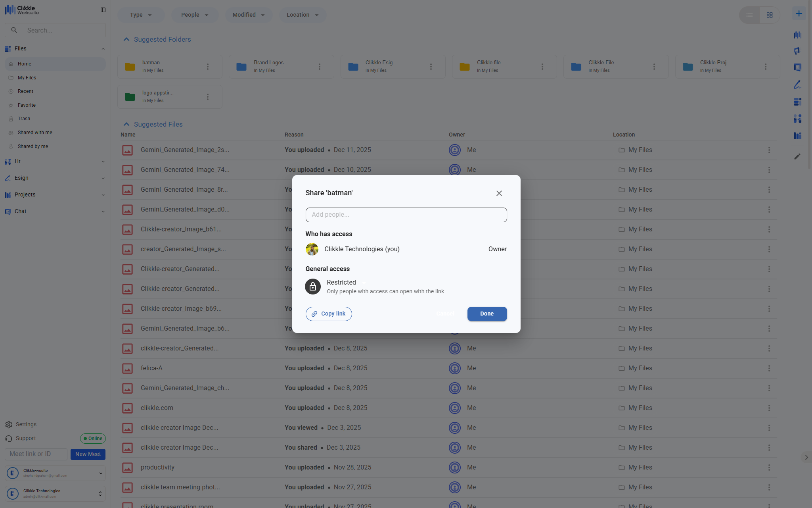
Task: Collapse the Suggested Folders section
Action: tap(126, 39)
